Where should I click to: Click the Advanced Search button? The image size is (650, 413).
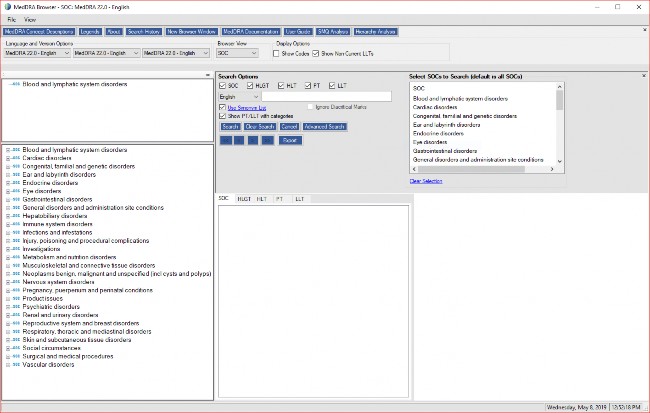pos(323,127)
